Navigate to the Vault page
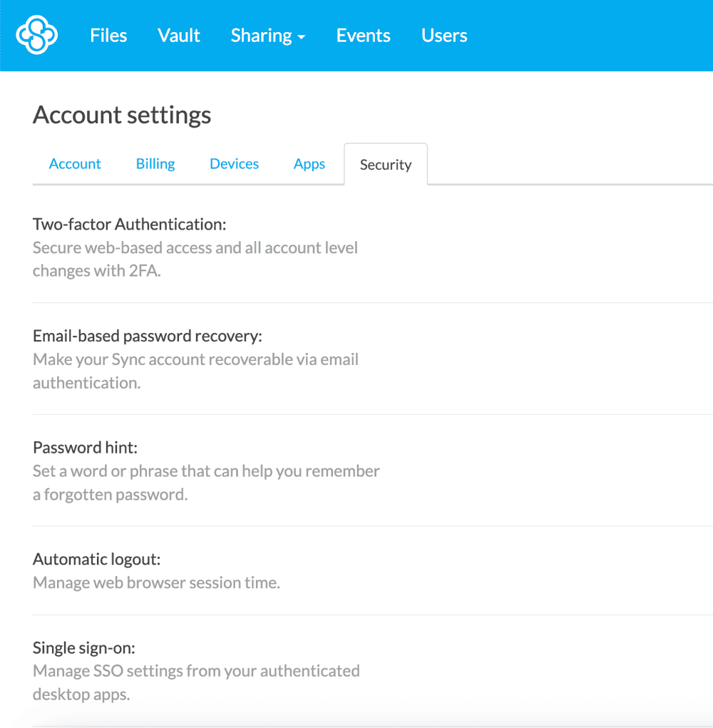This screenshot has width=713, height=728. 178,35
